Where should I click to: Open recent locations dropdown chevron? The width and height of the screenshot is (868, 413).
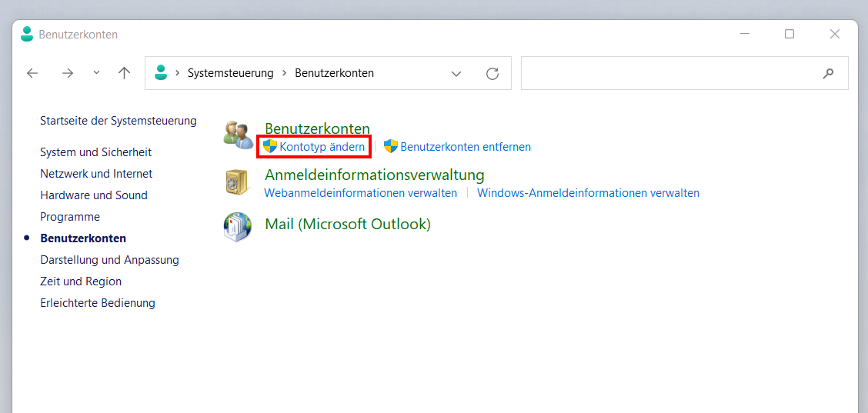[x=96, y=72]
